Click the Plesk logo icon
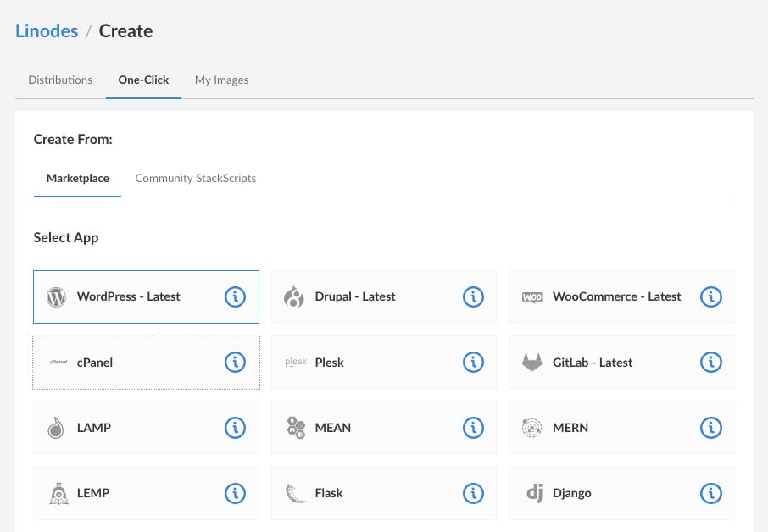 click(296, 362)
